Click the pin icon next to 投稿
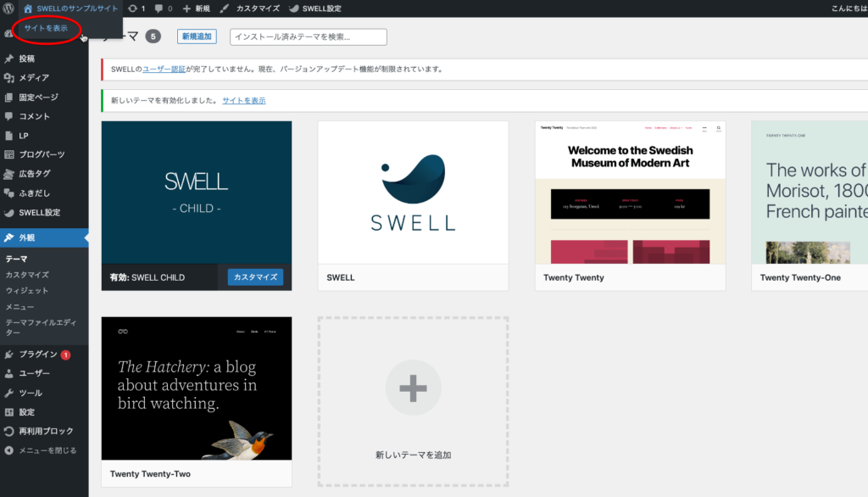Screen dimensions: 868x497 pyautogui.click(x=8, y=59)
